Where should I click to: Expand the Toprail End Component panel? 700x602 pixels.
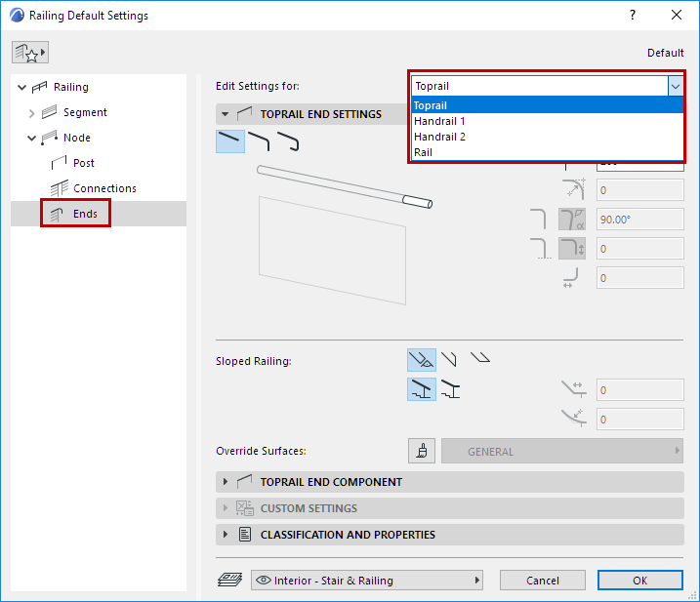click(225, 482)
